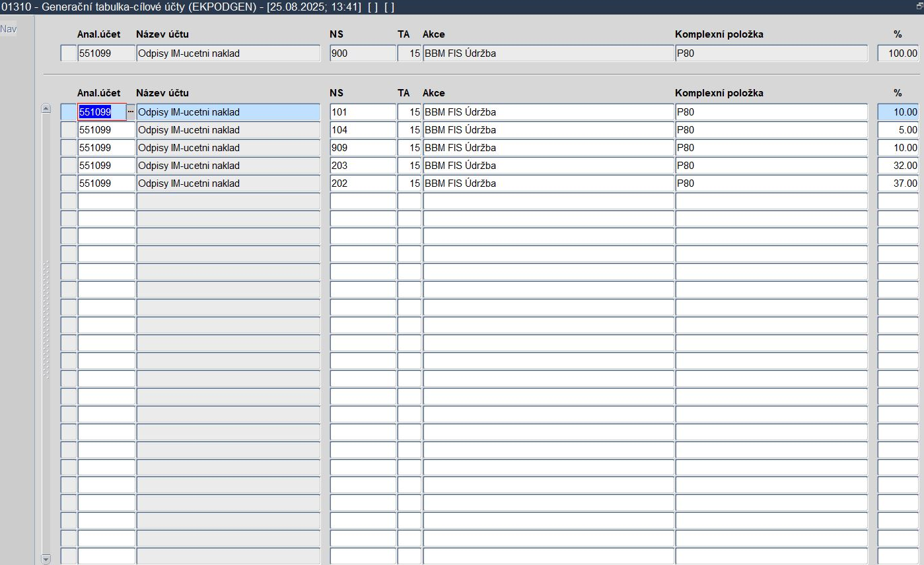The image size is (924, 565).
Task: Click the highlighted 551099 account field in NS 101 row
Action: pyautogui.click(x=102, y=112)
